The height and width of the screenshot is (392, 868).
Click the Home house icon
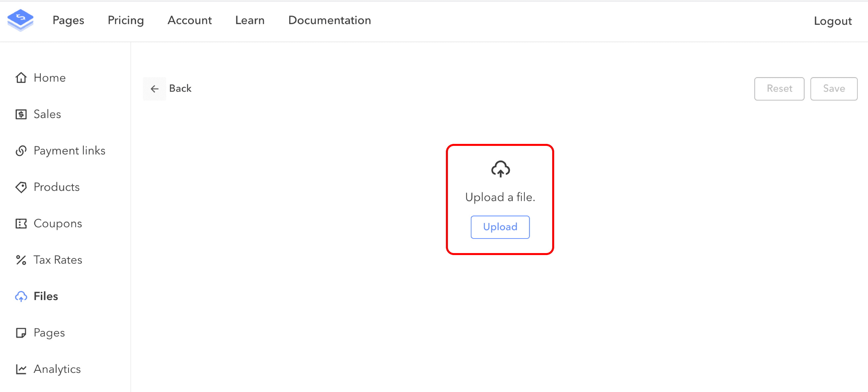pyautogui.click(x=21, y=78)
